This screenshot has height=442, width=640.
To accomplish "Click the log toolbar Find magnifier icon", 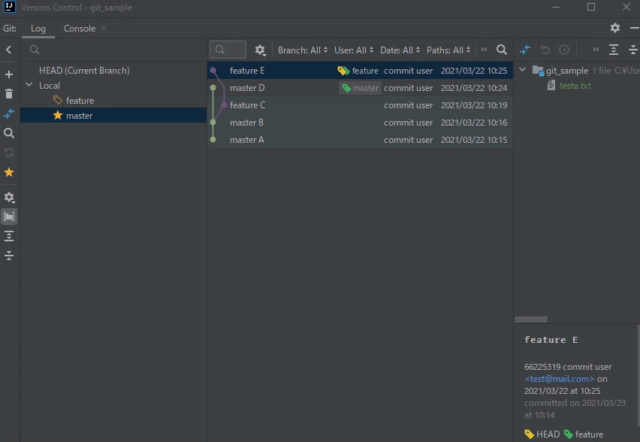I will pos(502,50).
